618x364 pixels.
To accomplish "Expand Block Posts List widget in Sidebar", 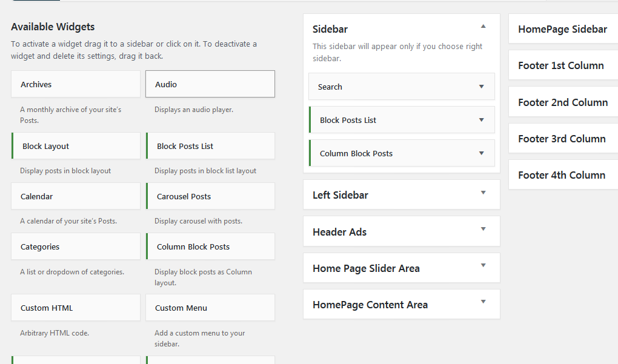I will [482, 120].
